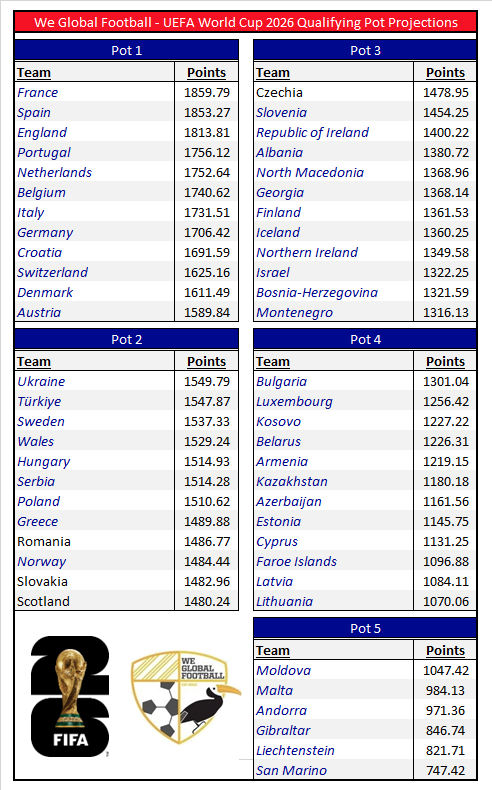Click Moldova in Pot 5
Screen dimensions: 492x790
[284, 671]
